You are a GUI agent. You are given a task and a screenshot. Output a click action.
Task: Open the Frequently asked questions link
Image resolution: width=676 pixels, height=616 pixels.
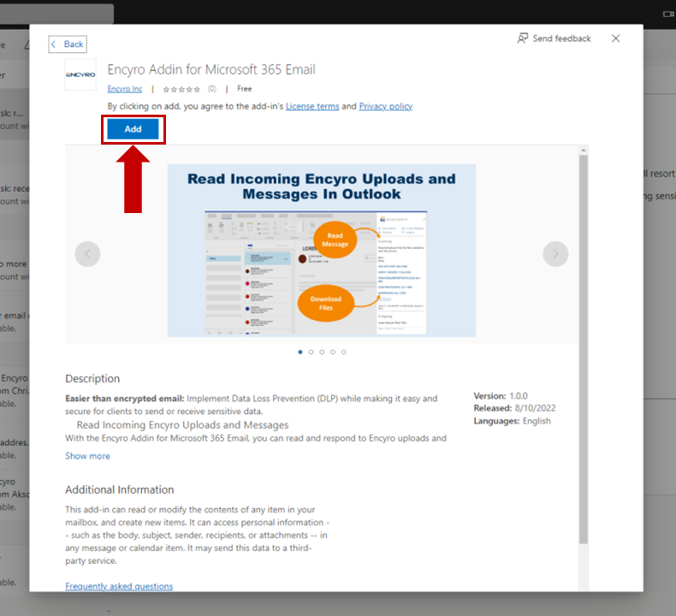tap(119, 586)
